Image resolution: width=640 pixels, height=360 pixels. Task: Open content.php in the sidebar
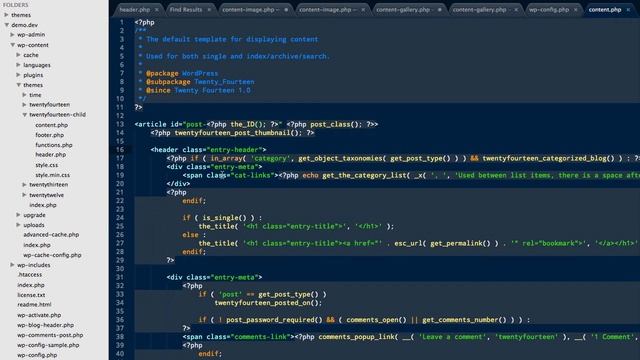tap(51, 125)
